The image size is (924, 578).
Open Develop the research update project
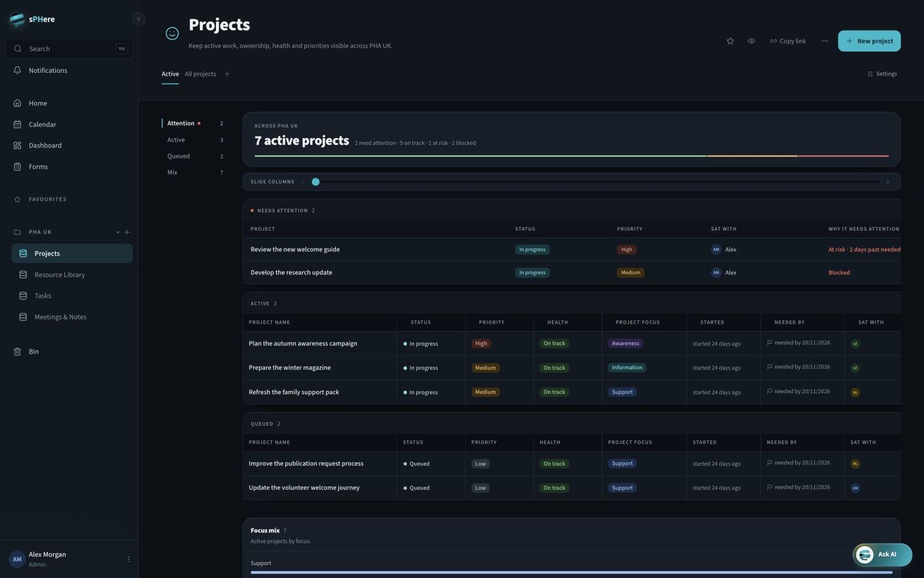click(x=291, y=272)
